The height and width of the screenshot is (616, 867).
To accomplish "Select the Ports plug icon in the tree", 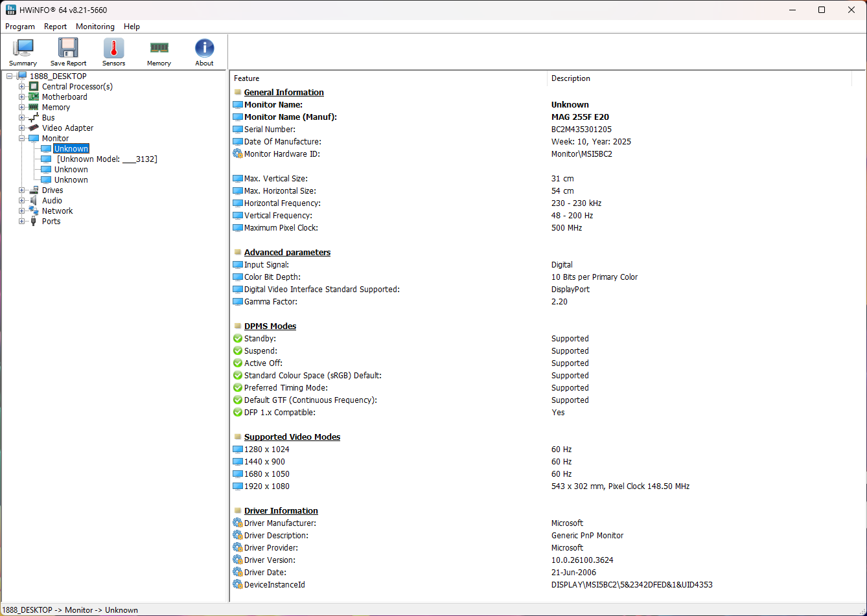I will click(34, 222).
